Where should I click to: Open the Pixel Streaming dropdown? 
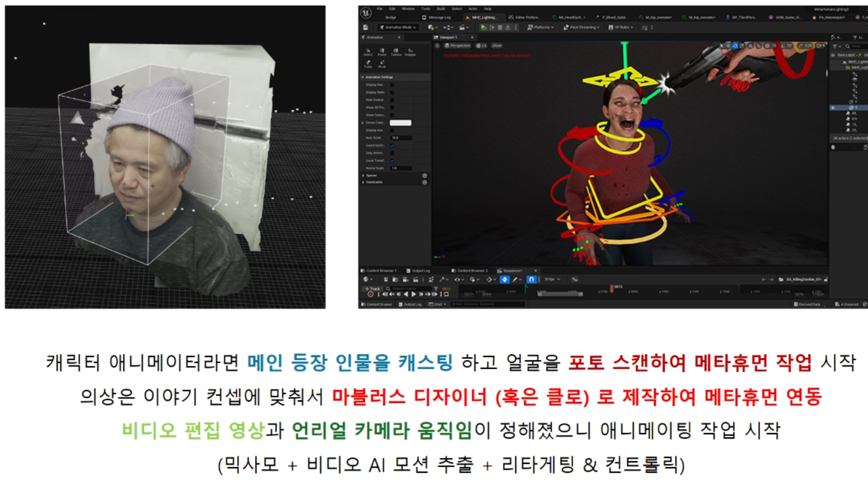pos(581,27)
